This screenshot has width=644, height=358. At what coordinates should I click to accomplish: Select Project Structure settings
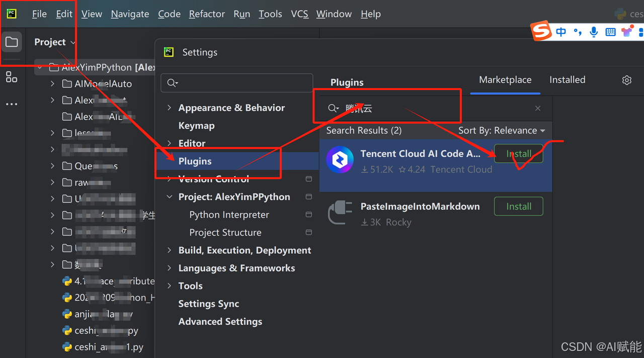click(x=225, y=232)
